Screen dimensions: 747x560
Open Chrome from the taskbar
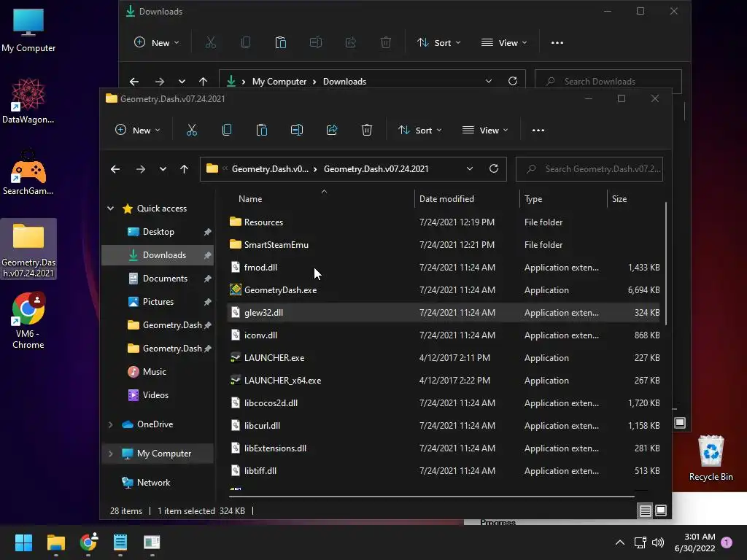click(88, 542)
